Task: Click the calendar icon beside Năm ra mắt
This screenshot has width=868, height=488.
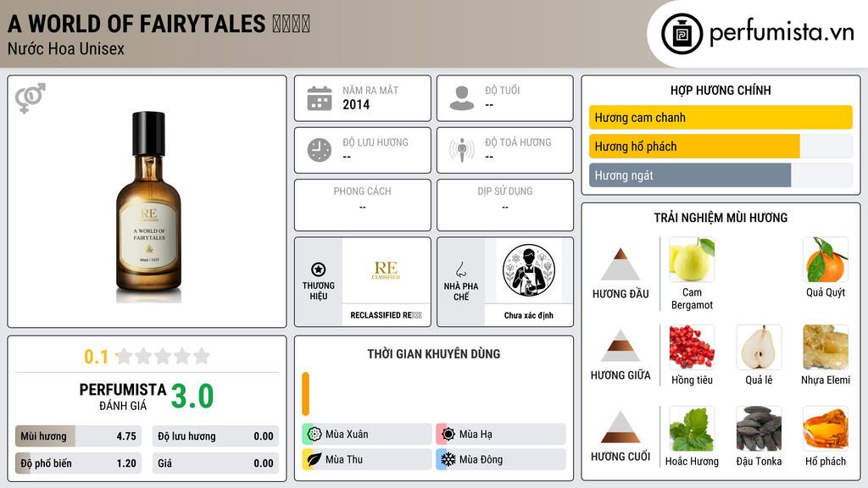Action: point(320,98)
